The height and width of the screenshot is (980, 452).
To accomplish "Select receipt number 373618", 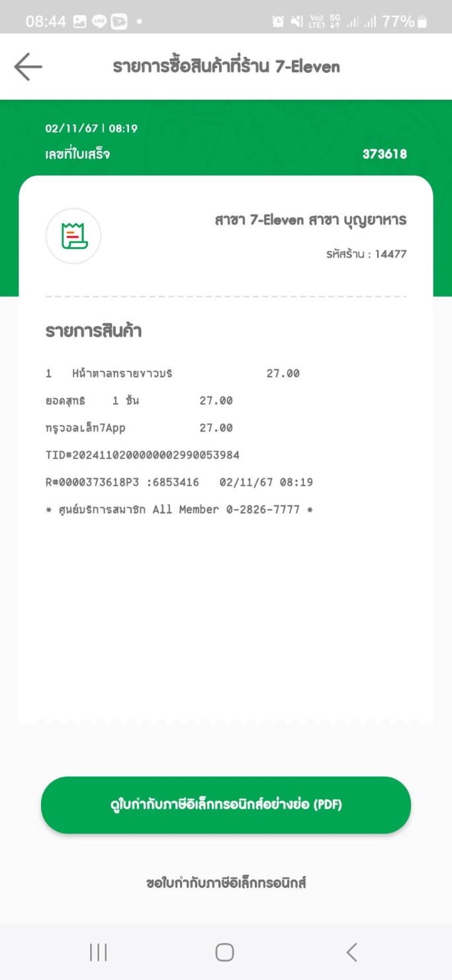I will (x=384, y=154).
